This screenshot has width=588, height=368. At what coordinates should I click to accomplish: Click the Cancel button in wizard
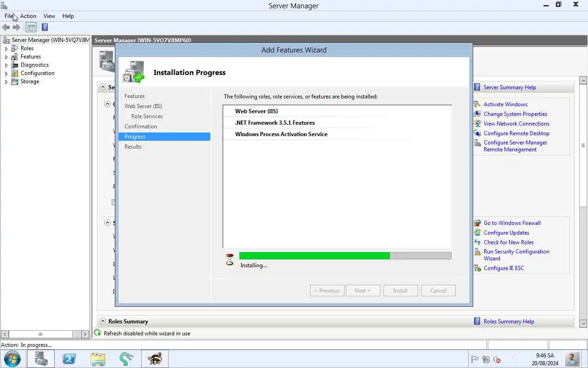pos(438,291)
